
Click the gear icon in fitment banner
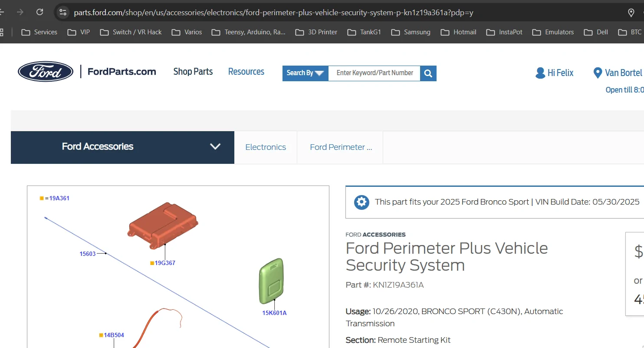(361, 202)
